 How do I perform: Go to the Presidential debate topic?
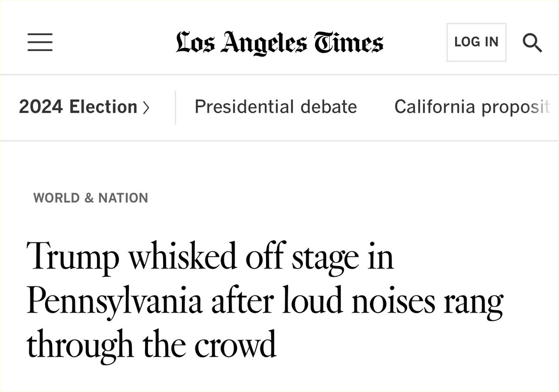[x=275, y=107]
